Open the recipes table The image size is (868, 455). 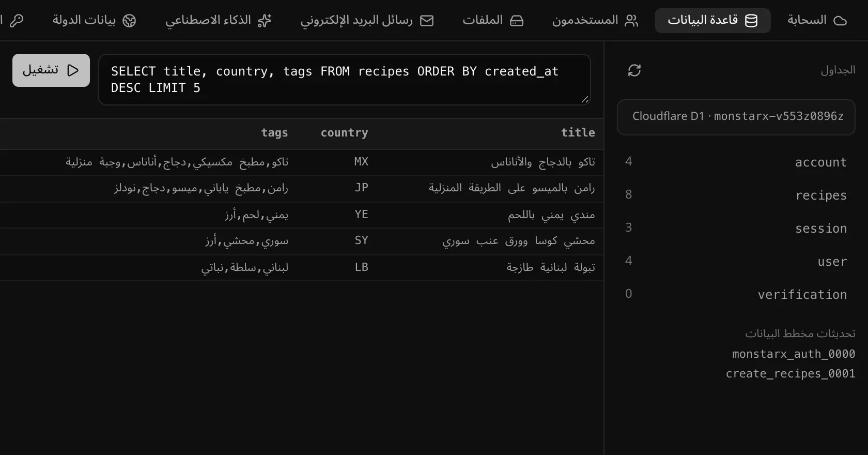click(x=736, y=195)
